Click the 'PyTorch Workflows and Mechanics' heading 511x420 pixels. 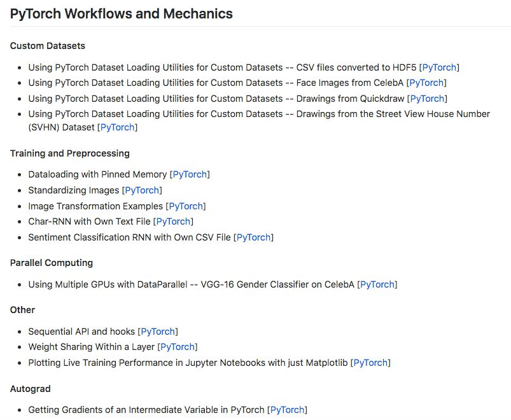tap(122, 14)
